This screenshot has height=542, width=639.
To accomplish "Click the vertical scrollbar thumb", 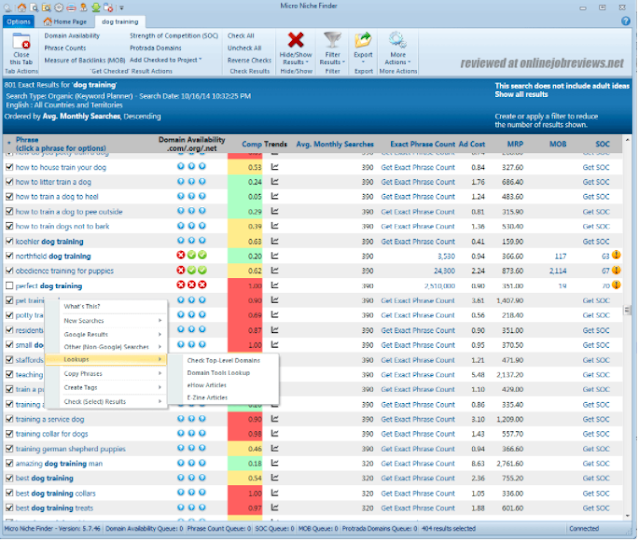I will pos(627,310).
